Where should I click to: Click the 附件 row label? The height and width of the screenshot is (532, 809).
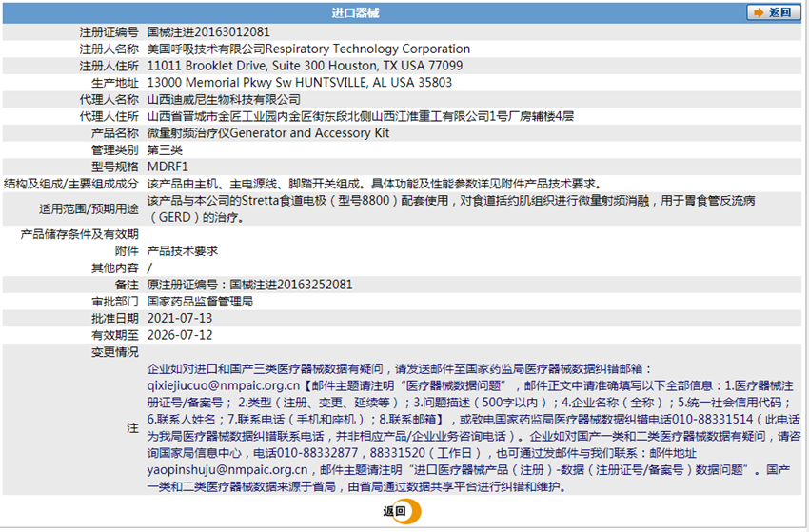pos(127,251)
